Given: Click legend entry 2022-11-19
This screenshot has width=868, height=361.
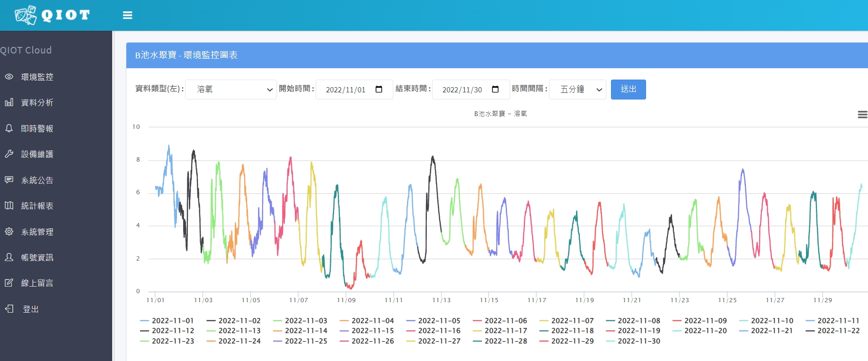Looking at the screenshot, I should pyautogui.click(x=633, y=331).
